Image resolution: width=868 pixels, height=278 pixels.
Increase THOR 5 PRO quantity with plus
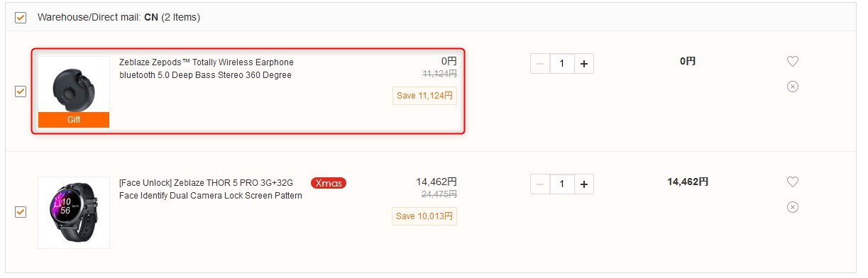584,184
